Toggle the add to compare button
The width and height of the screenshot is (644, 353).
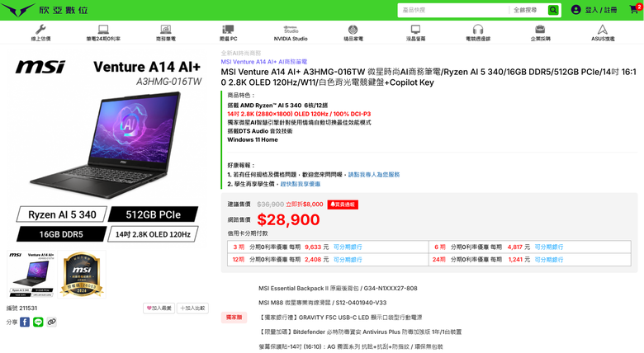click(x=192, y=308)
